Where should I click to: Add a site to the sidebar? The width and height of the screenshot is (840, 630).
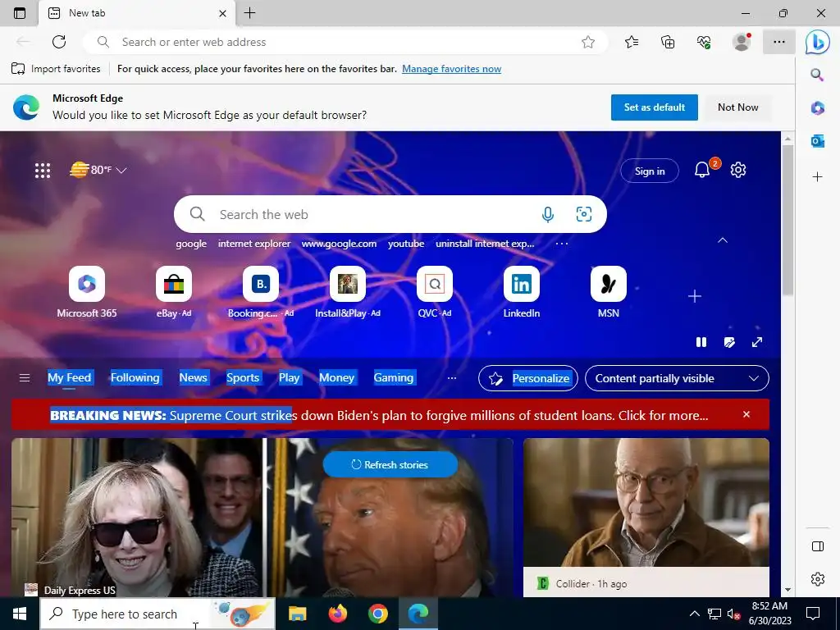tap(818, 177)
